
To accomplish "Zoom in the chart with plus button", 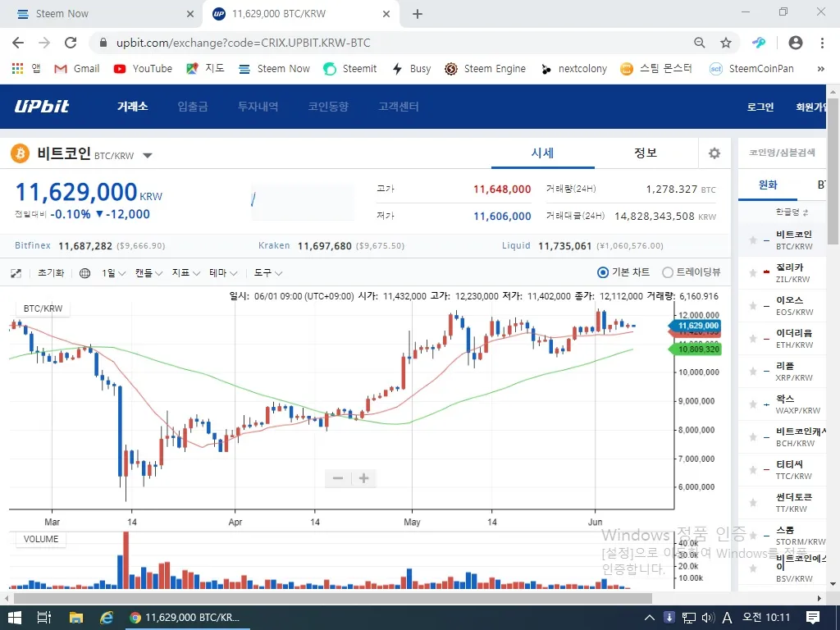I will point(363,478).
